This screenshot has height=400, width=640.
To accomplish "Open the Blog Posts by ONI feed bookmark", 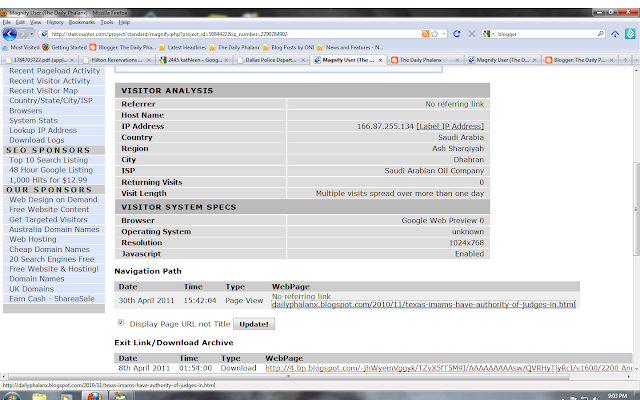I will click(x=289, y=47).
